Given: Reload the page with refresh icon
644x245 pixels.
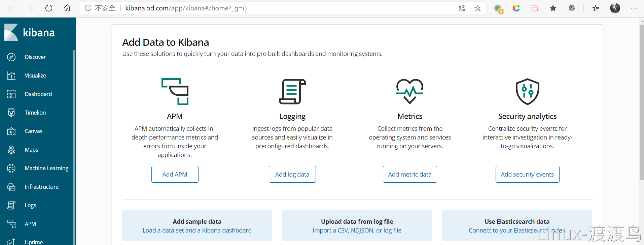Looking at the screenshot, I should 49,8.
